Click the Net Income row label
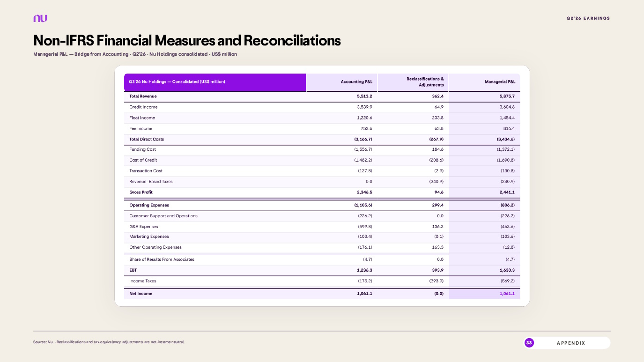The image size is (644, 362). pos(141,294)
